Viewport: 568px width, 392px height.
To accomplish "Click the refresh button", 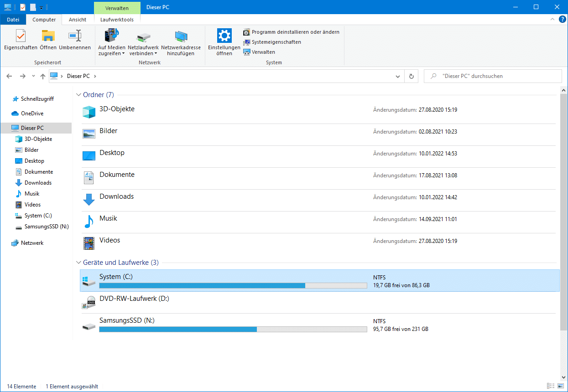I will click(x=412, y=76).
